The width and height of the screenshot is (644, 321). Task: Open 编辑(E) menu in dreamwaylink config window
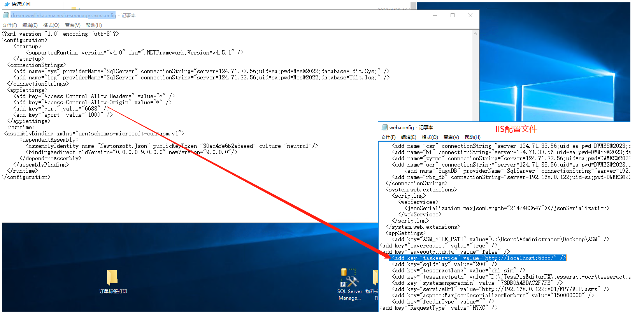(30, 25)
